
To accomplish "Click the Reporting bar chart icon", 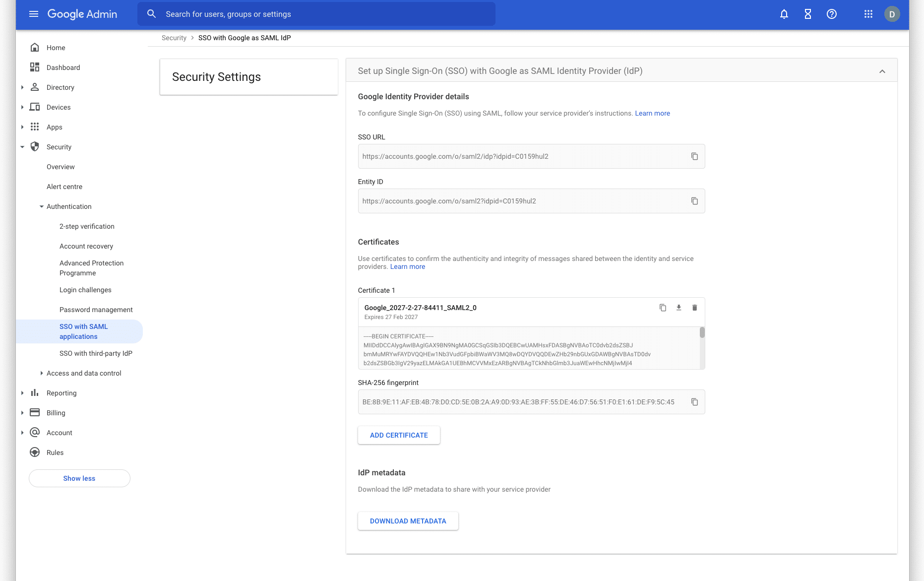I will pos(35,393).
